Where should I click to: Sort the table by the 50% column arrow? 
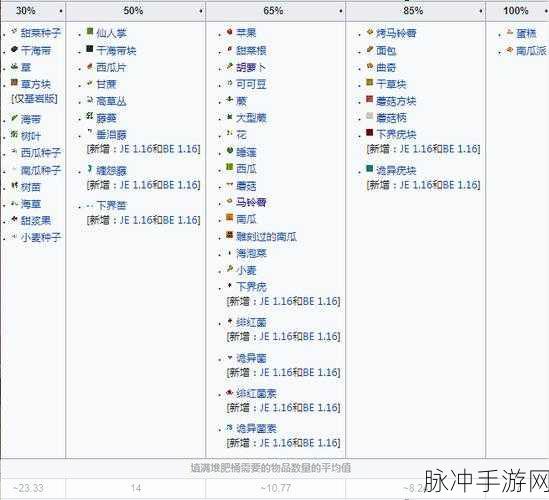tap(201, 11)
